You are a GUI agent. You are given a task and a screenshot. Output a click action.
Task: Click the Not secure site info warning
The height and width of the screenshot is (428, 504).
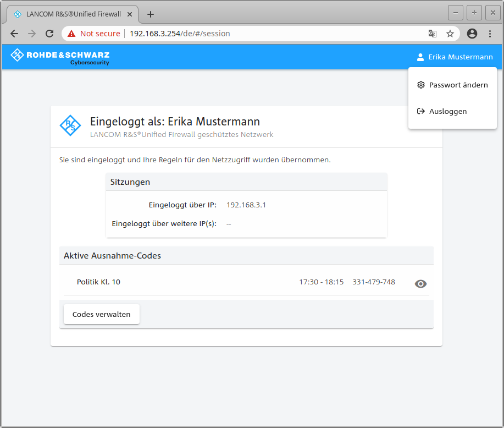coord(93,34)
